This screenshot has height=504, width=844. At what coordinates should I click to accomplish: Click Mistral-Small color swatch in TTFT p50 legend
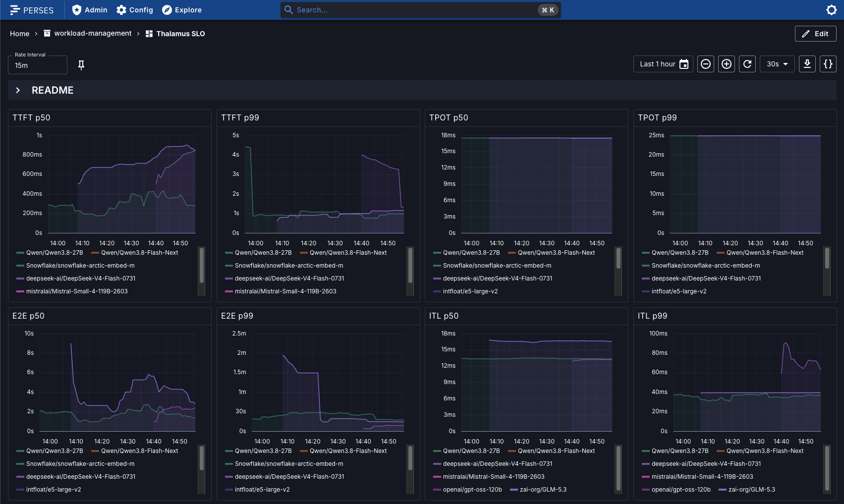click(20, 291)
